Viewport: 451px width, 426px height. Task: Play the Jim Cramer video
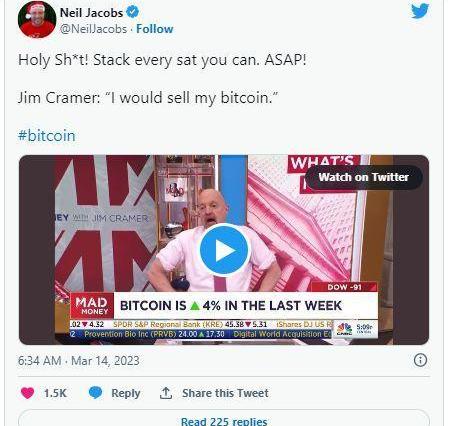point(224,250)
